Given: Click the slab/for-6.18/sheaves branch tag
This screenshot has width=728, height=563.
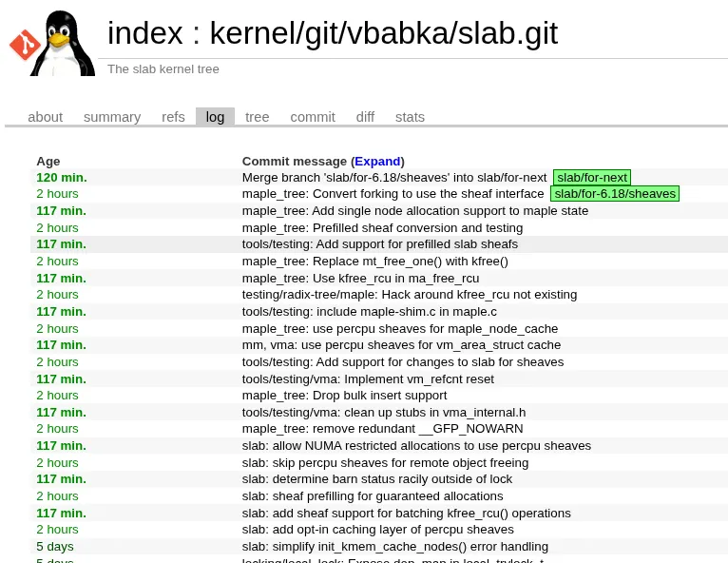Looking at the screenshot, I should [614, 194].
